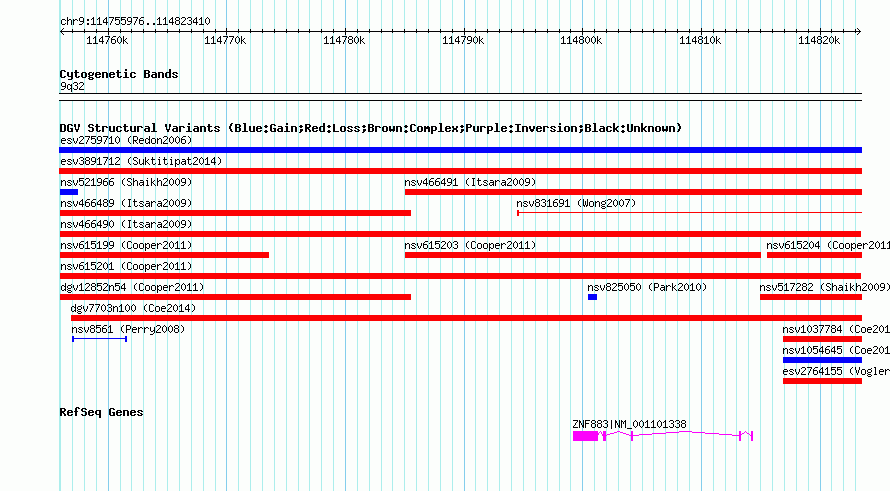The width and height of the screenshot is (890, 491).
Task: Open ZNF883|NM_001101338 gene label
Action: click(x=629, y=424)
